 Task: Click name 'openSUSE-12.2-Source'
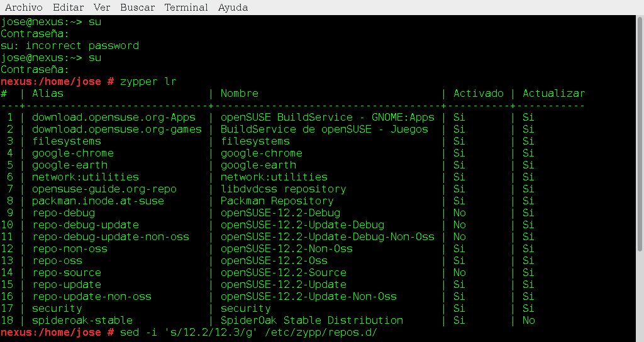tap(284, 272)
